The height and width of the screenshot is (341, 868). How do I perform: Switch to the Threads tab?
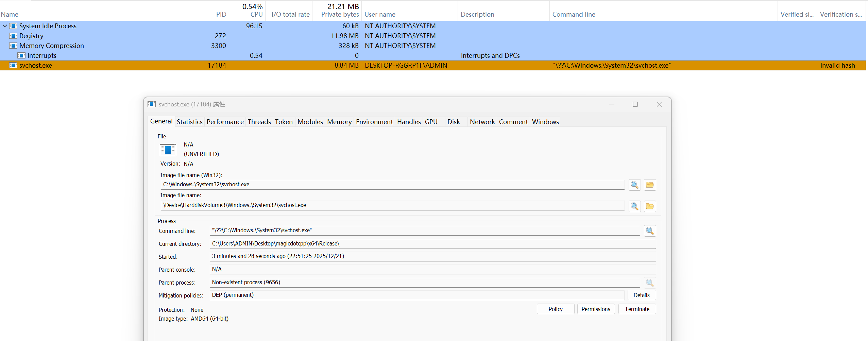pyautogui.click(x=259, y=122)
